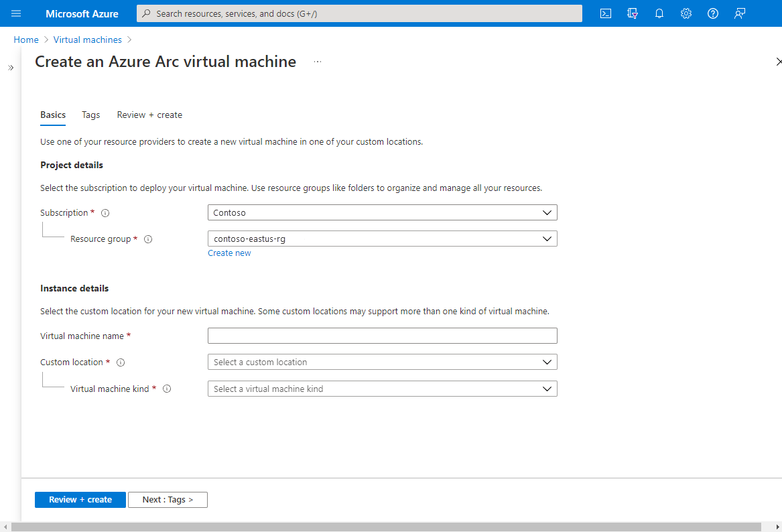Image resolution: width=782 pixels, height=532 pixels.
Task: Close the Create Azure Arc VM blade
Action: [x=779, y=62]
